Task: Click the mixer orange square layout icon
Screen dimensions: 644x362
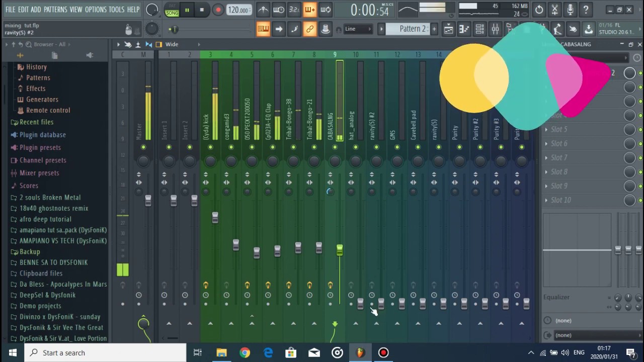Action: [x=159, y=44]
